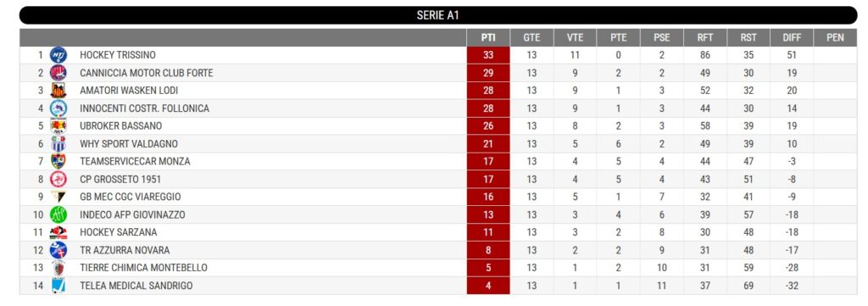Open GB Mec CGC Viareggio team link
Image resolution: width=868 pixels, height=306 pixels.
130,197
